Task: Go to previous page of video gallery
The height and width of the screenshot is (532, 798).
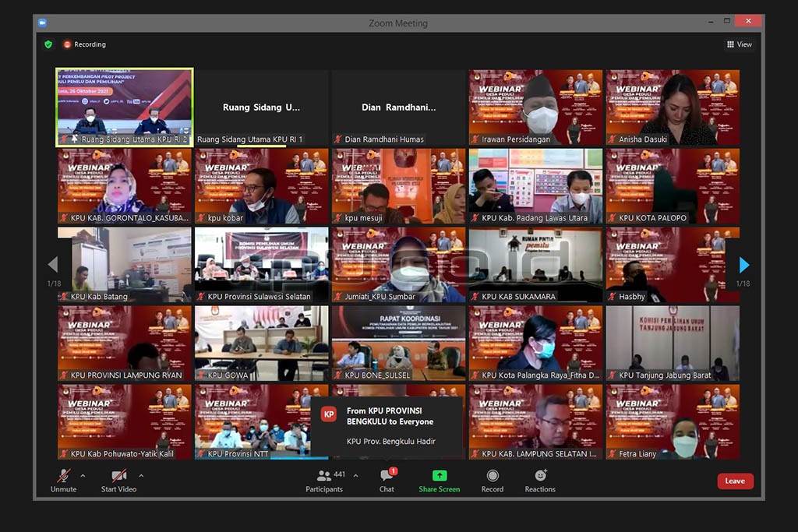Action: click(53, 265)
